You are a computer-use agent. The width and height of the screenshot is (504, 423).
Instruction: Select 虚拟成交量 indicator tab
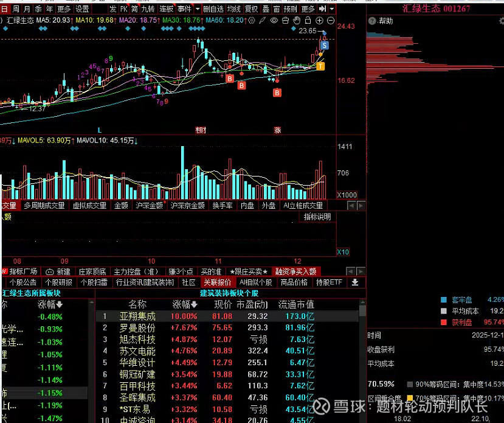tap(89, 206)
